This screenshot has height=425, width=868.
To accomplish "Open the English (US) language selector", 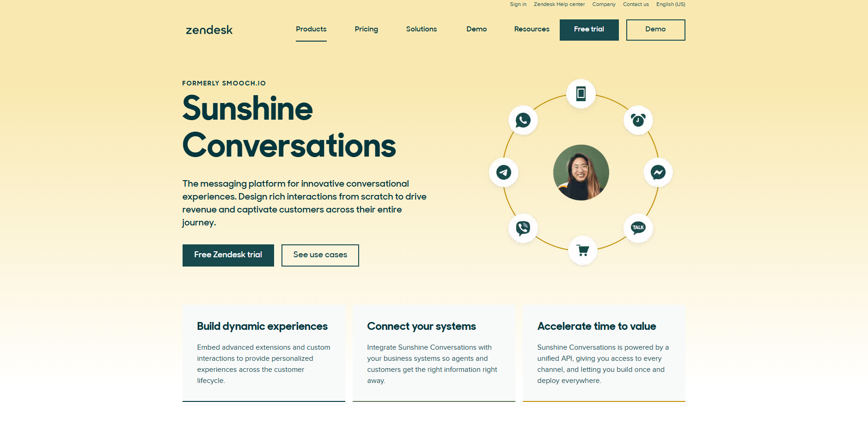I will click(x=671, y=4).
